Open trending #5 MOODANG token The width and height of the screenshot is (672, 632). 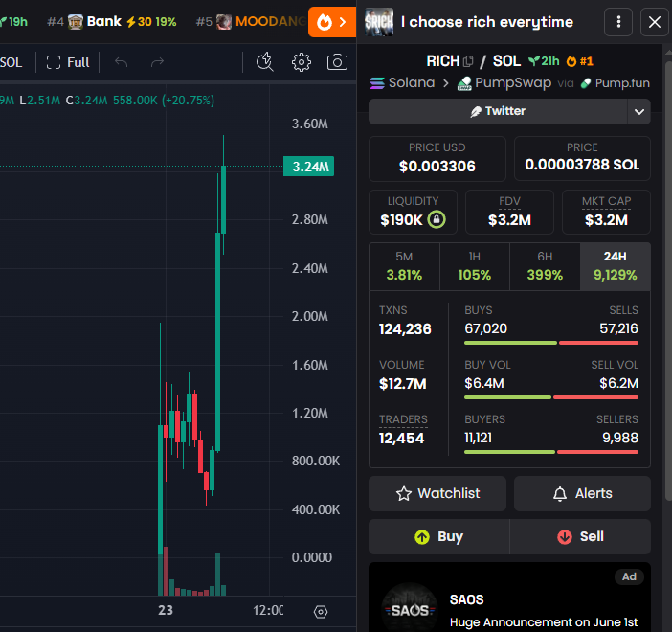coord(251,21)
